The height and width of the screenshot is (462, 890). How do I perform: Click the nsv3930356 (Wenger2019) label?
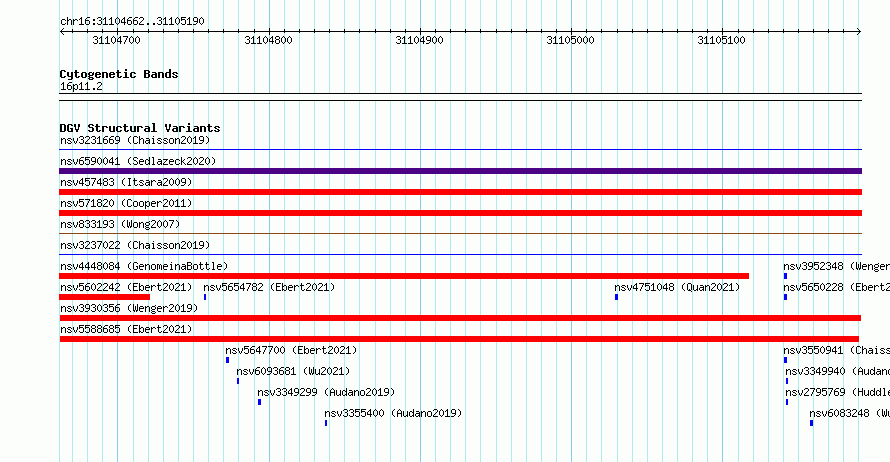coord(129,308)
